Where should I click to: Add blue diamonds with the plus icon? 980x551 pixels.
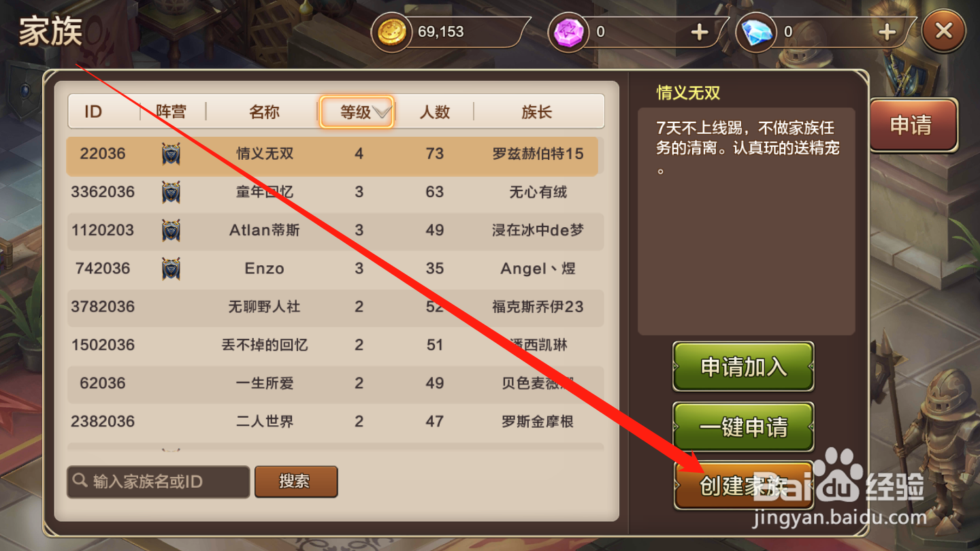(x=886, y=32)
